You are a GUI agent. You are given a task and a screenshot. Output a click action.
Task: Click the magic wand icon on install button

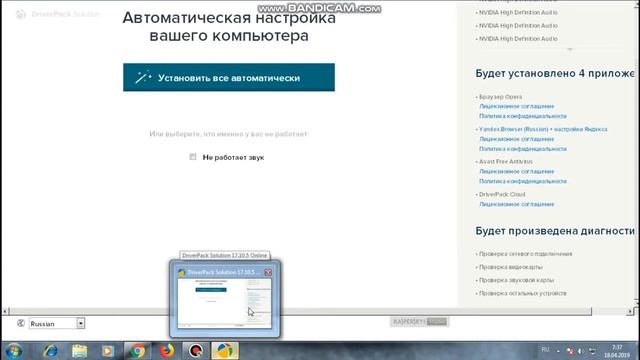coord(143,77)
